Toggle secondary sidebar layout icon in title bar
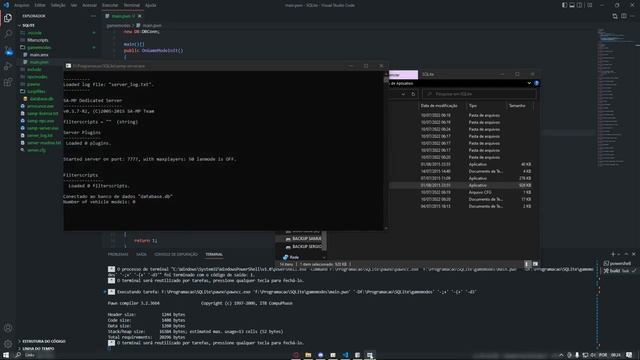The height and width of the screenshot is (360, 640). 580,5
